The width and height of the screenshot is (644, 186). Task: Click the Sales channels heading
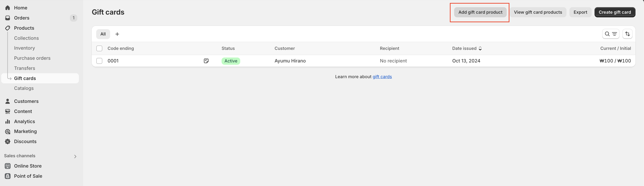[x=20, y=156]
